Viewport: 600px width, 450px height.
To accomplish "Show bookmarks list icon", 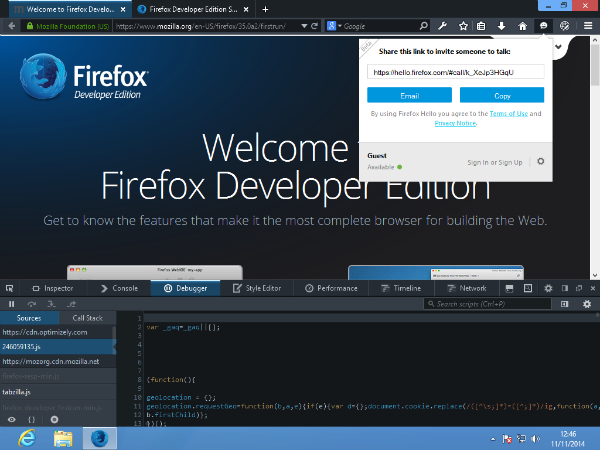I will [481, 26].
